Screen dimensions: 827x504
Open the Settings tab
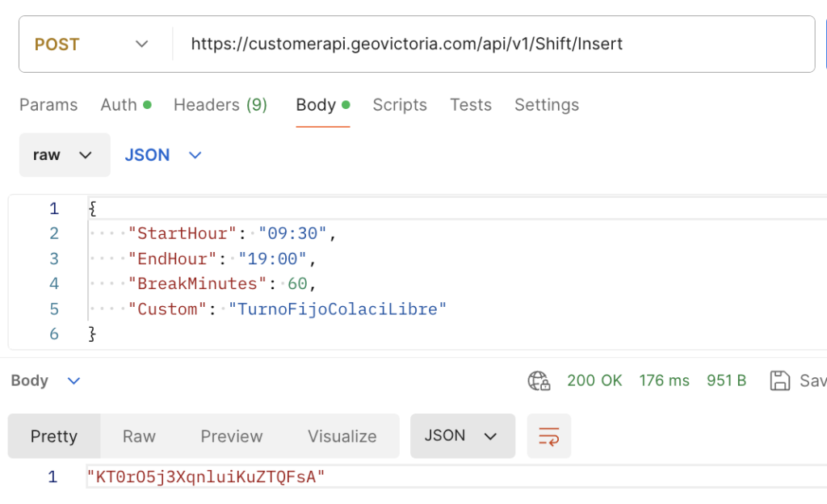pyautogui.click(x=547, y=105)
